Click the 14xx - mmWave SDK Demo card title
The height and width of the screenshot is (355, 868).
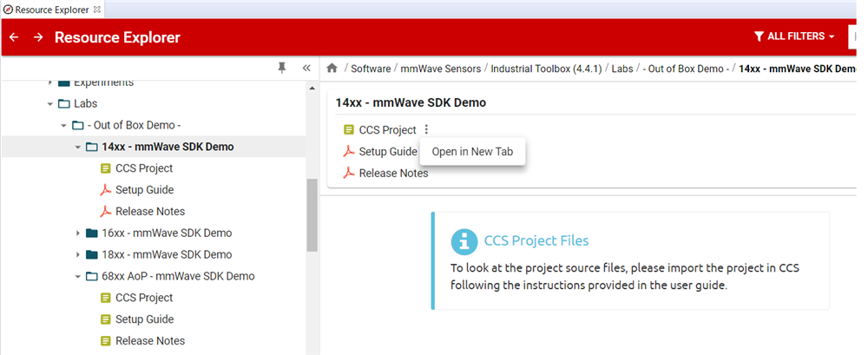(x=411, y=103)
